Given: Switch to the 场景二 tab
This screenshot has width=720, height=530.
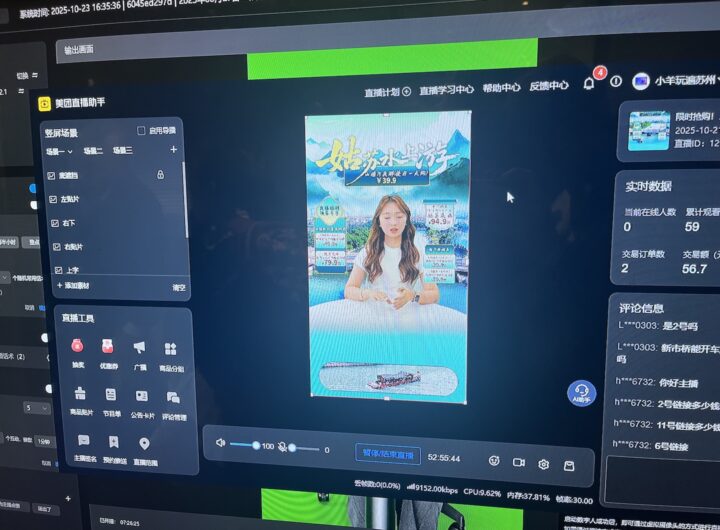Looking at the screenshot, I should 93,150.
